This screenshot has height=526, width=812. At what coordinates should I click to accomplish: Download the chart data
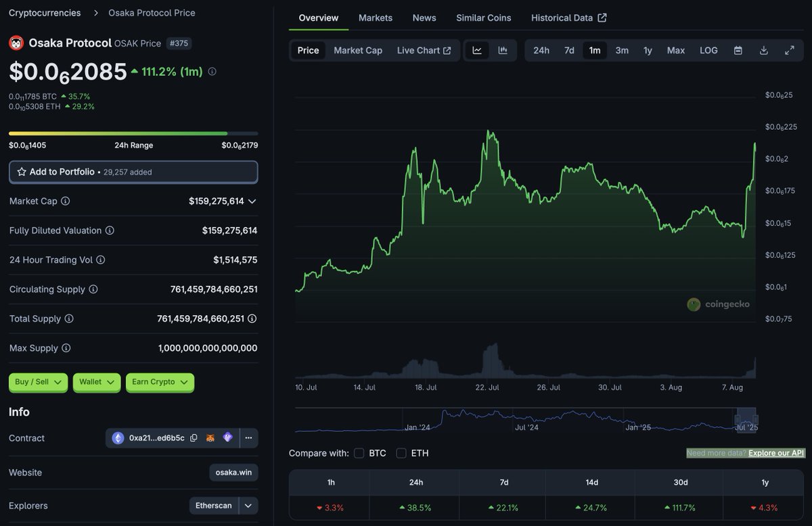[x=764, y=51]
